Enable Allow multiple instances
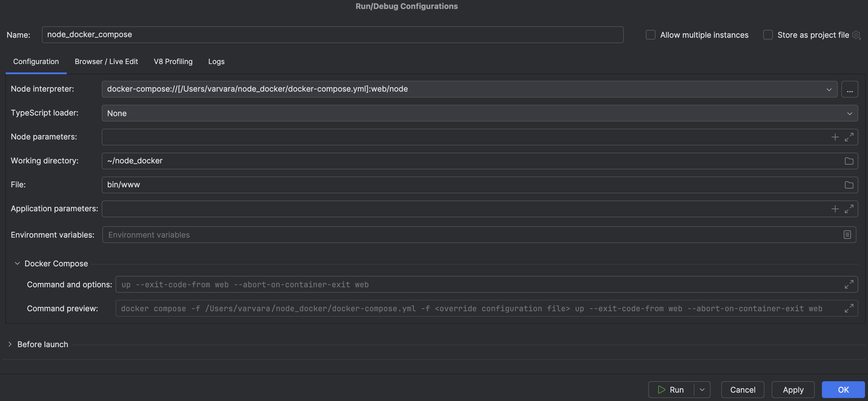The height and width of the screenshot is (401, 868). 650,35
